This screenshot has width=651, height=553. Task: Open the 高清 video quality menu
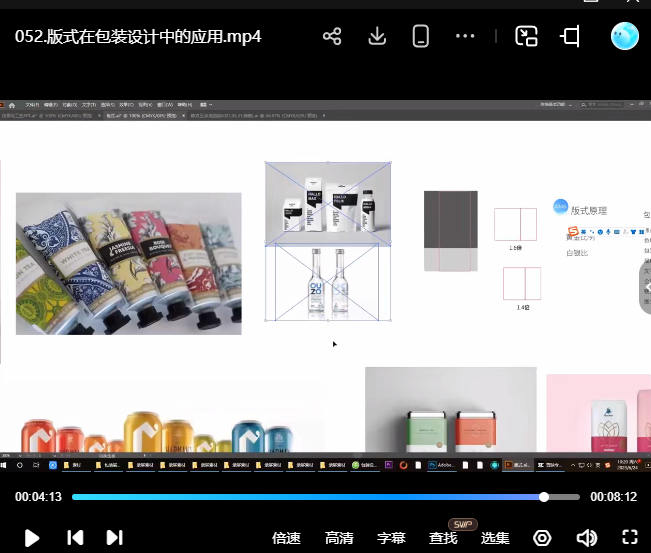coord(339,538)
